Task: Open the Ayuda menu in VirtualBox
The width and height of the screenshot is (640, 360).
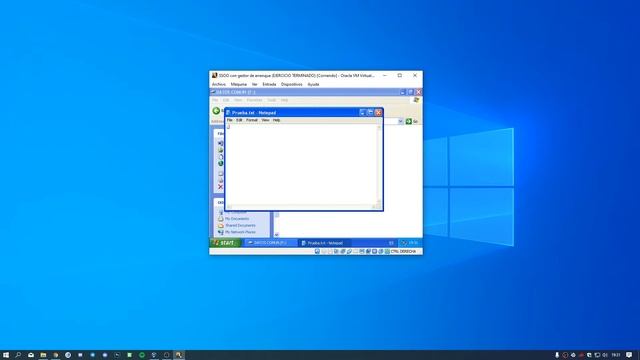Action: coord(313,84)
